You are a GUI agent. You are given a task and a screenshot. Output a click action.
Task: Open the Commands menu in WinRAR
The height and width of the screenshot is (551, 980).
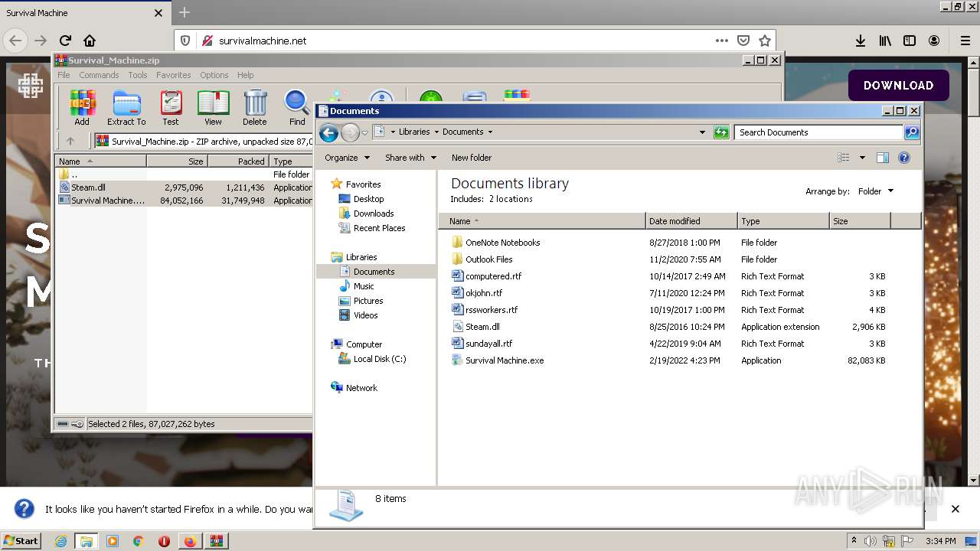pos(99,75)
